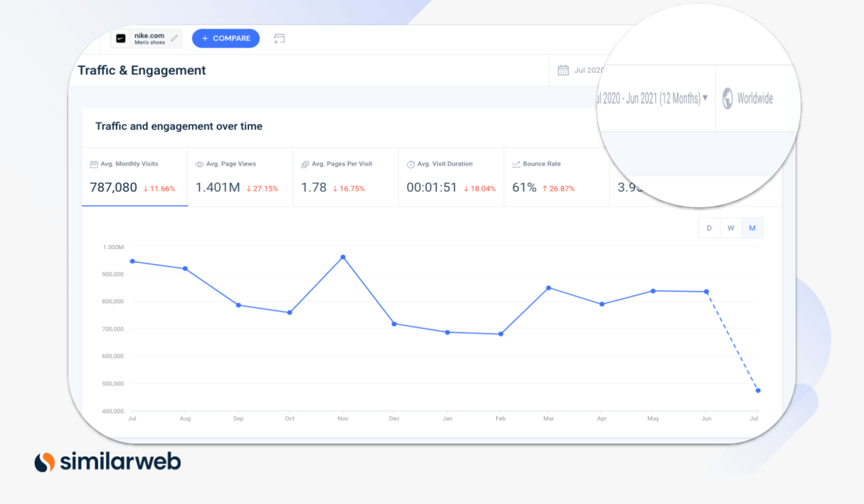Click the Feb data point on chart
This screenshot has height=504, width=864.
[x=500, y=334]
